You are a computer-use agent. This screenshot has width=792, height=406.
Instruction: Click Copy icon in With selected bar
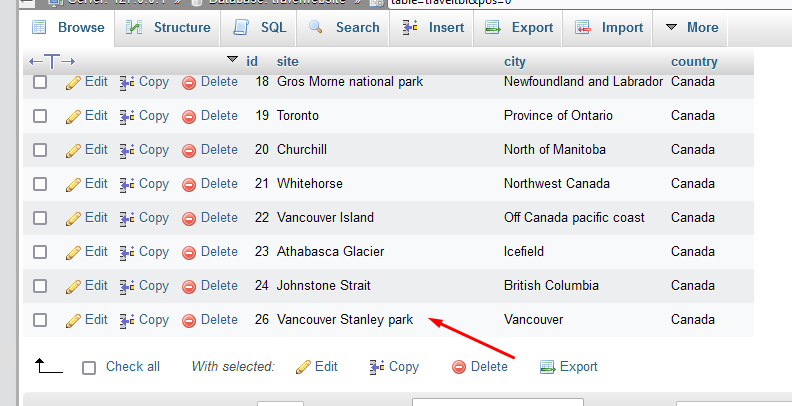pyautogui.click(x=377, y=367)
